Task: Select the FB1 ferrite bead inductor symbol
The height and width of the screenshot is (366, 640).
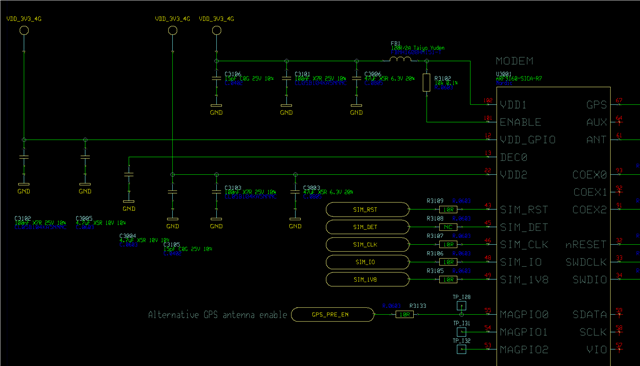Action: (x=400, y=59)
